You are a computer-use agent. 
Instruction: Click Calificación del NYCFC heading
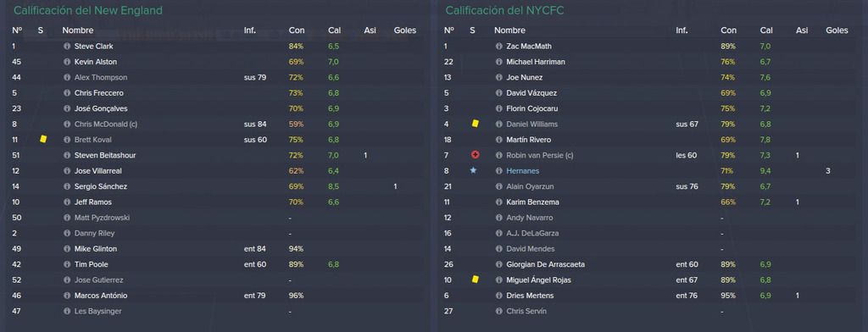[505, 10]
